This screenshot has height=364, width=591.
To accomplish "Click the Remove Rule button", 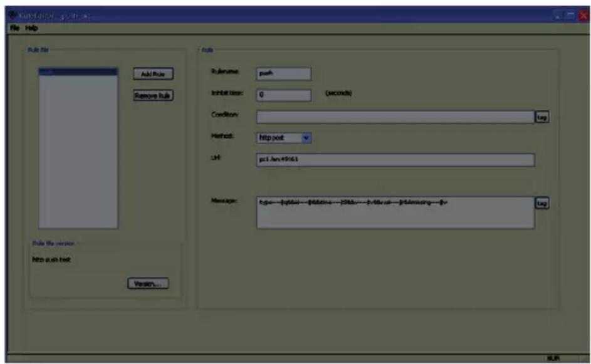I will [153, 95].
